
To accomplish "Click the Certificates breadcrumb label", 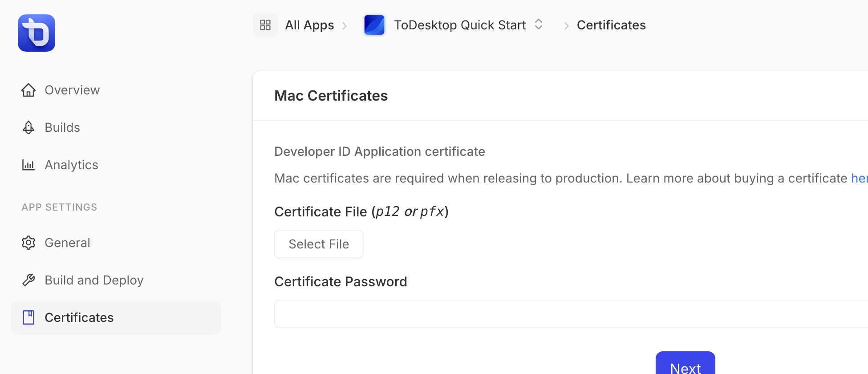I will tap(611, 25).
